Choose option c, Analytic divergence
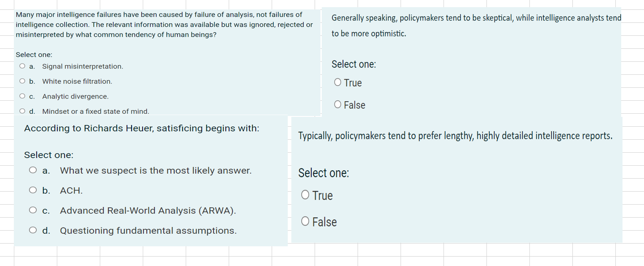This screenshot has width=644, height=266. pyautogui.click(x=22, y=95)
